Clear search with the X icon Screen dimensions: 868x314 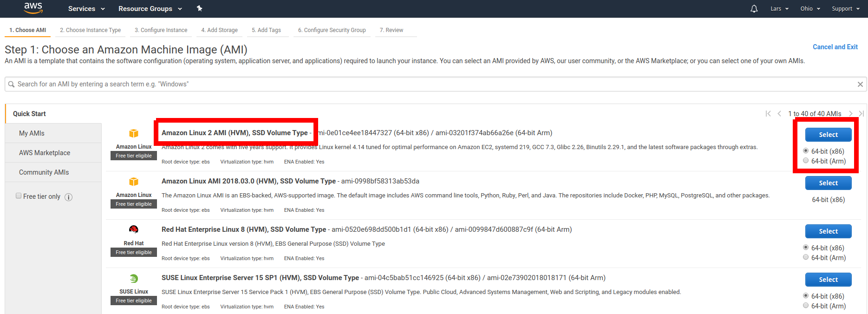click(860, 84)
